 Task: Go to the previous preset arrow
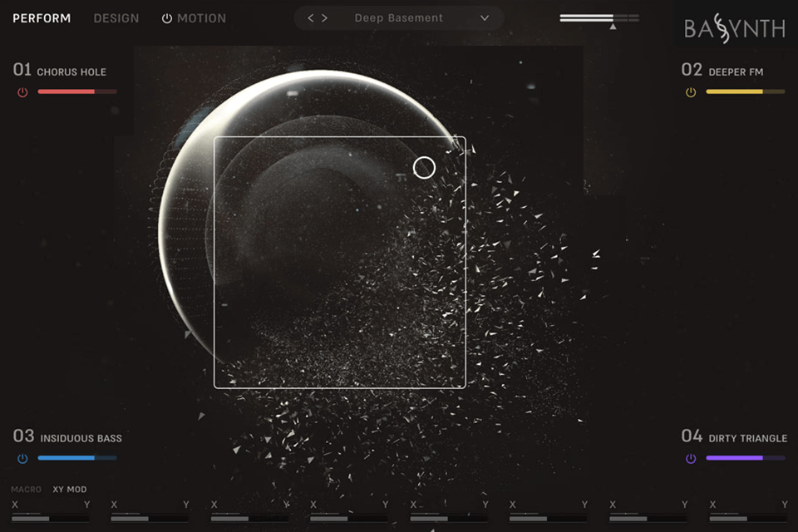click(x=310, y=17)
